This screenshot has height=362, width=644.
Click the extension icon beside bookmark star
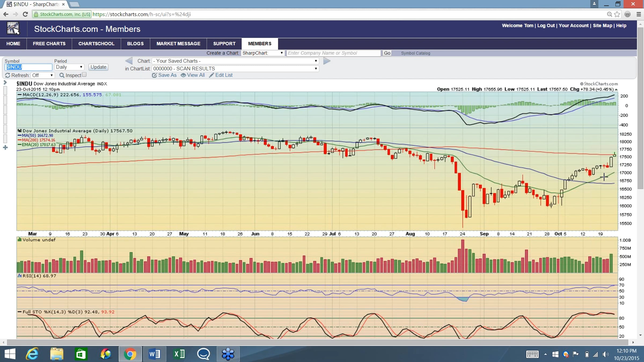(x=627, y=14)
